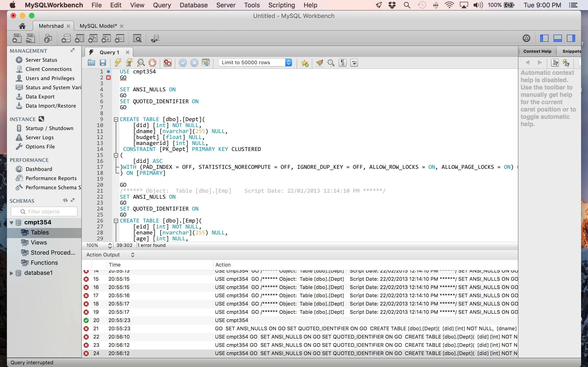Toggle left sidebar panel visibility
This screenshot has width=588, height=367.
544,38
